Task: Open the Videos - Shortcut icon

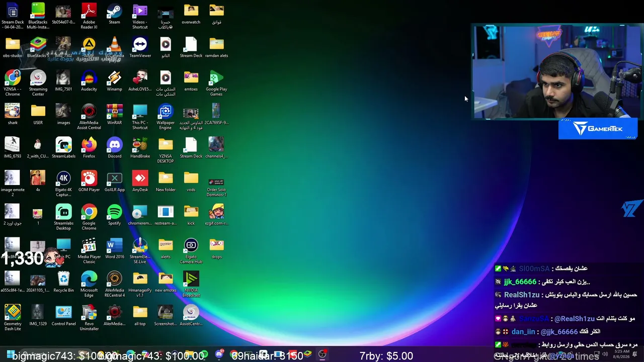Action: (140, 16)
